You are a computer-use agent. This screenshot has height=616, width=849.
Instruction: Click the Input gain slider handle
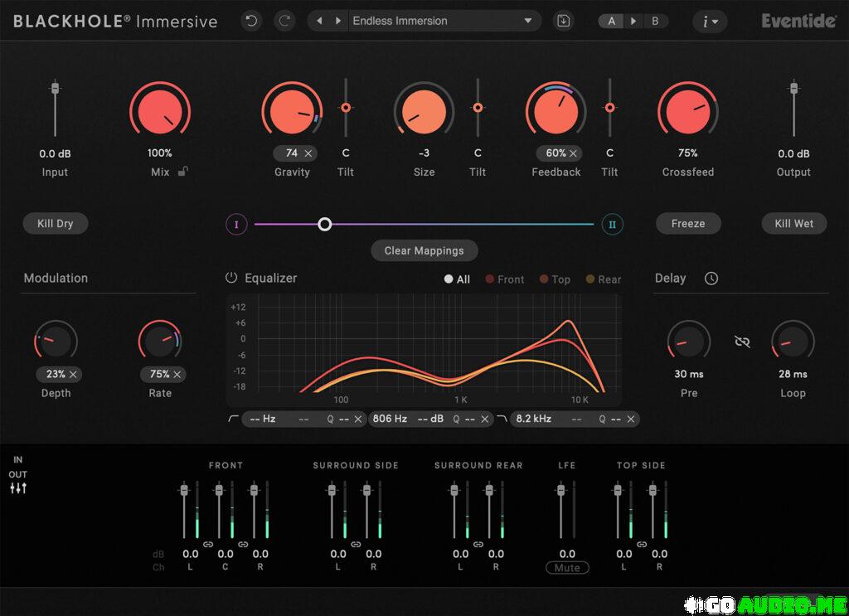(x=55, y=88)
